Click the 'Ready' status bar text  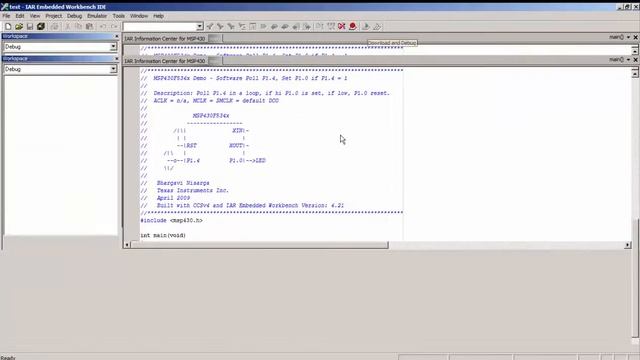(x=8, y=358)
